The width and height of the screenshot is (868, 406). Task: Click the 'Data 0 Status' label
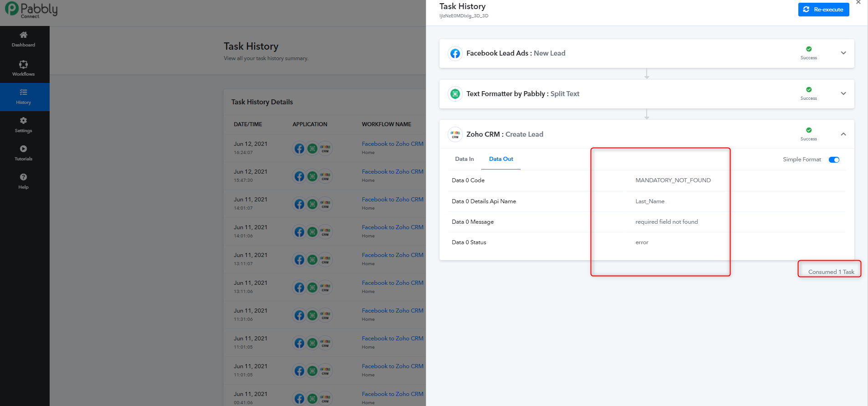click(x=469, y=242)
